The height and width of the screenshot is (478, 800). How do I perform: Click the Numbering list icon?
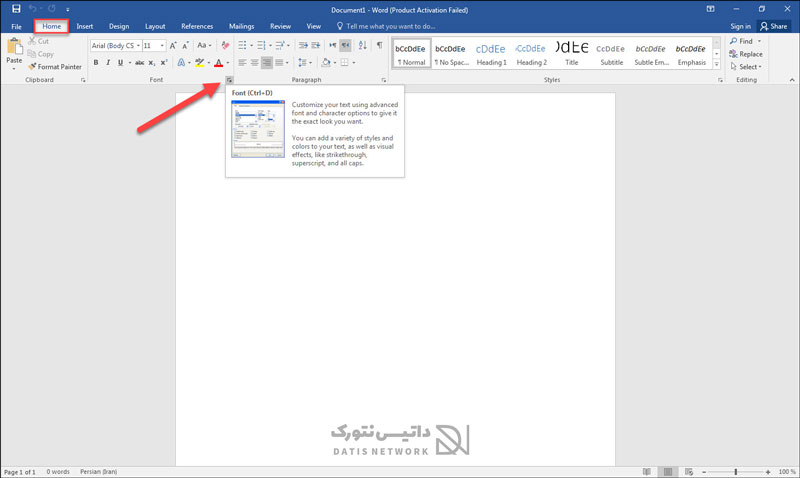tap(261, 45)
